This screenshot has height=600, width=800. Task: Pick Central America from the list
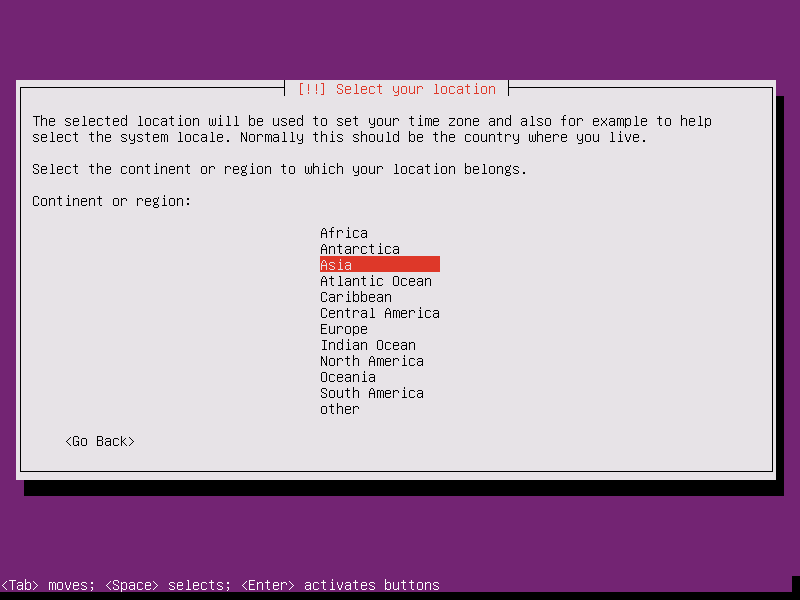pos(379,313)
